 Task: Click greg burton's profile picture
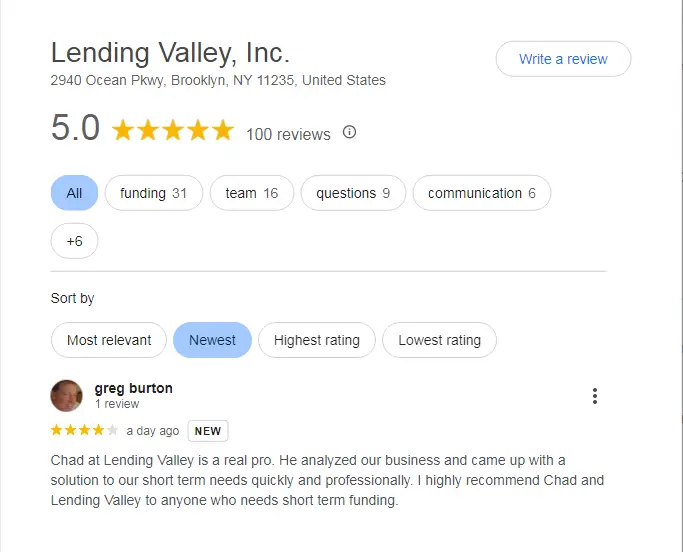coord(67,396)
